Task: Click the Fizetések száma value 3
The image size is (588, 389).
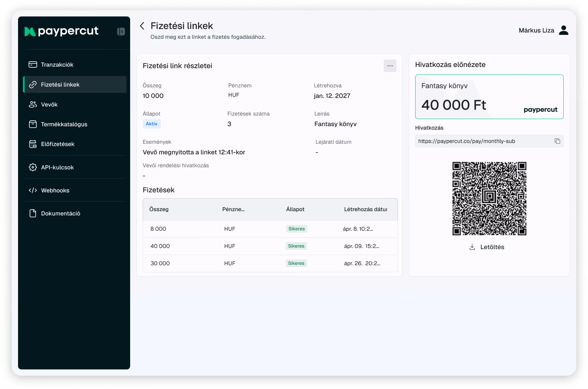Action: click(229, 124)
